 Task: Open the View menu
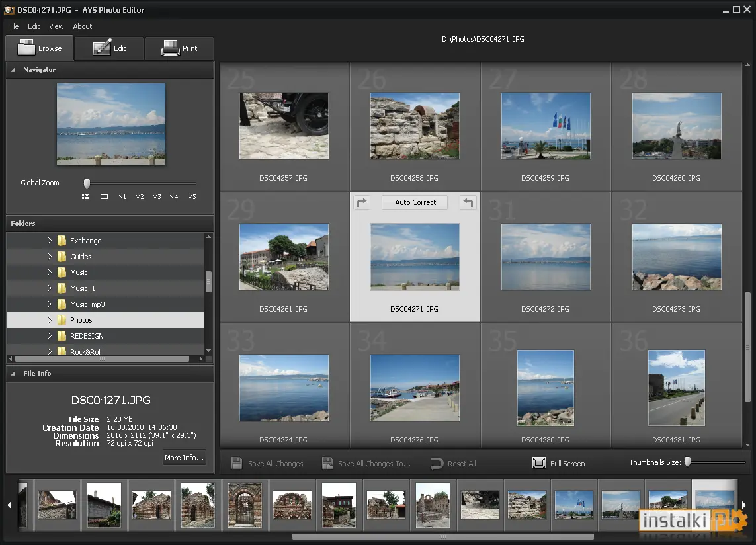click(x=56, y=26)
